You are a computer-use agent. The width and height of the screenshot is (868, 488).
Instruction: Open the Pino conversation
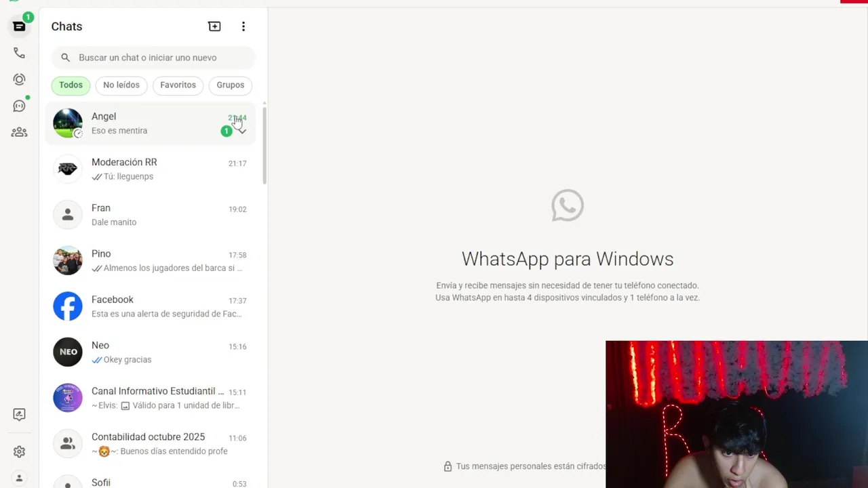click(x=151, y=260)
